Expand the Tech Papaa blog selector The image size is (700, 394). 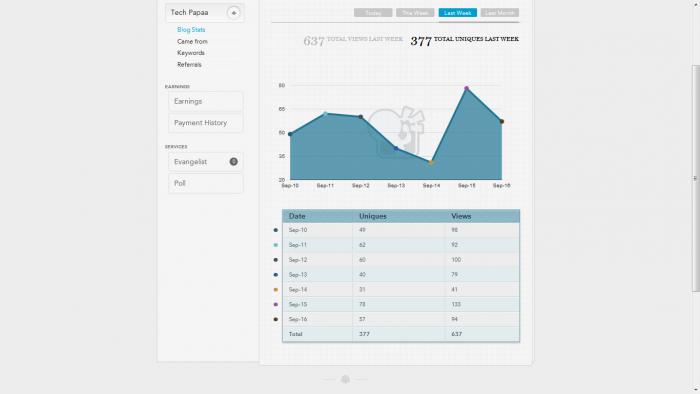point(233,12)
